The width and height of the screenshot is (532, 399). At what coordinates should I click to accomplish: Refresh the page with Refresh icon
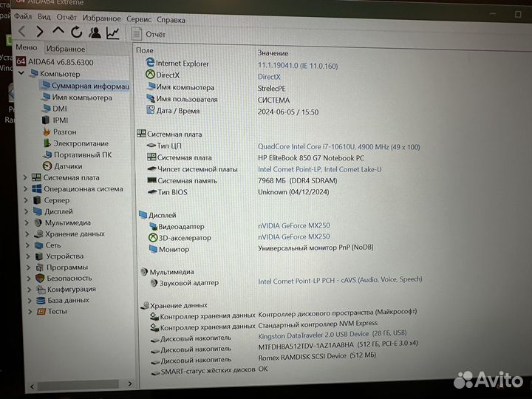(77, 33)
